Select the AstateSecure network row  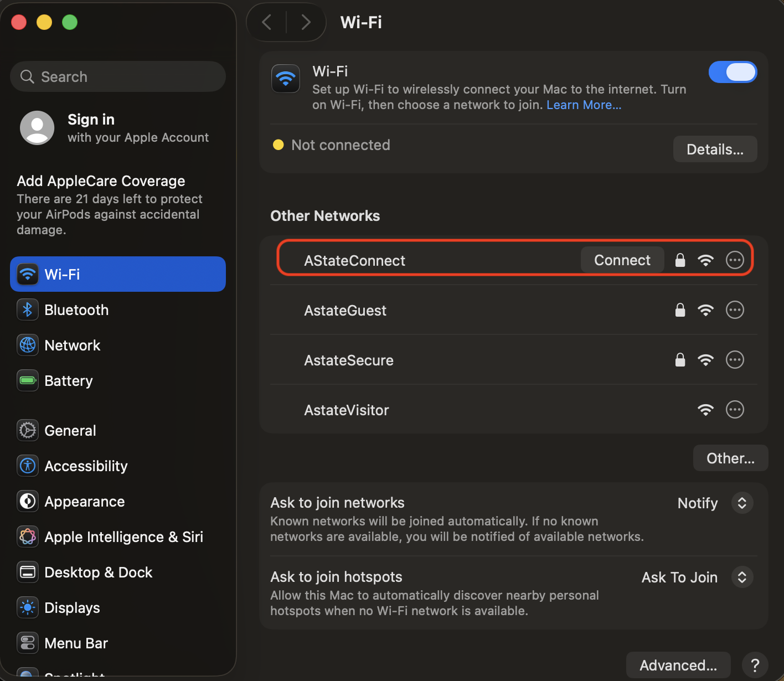pos(514,360)
